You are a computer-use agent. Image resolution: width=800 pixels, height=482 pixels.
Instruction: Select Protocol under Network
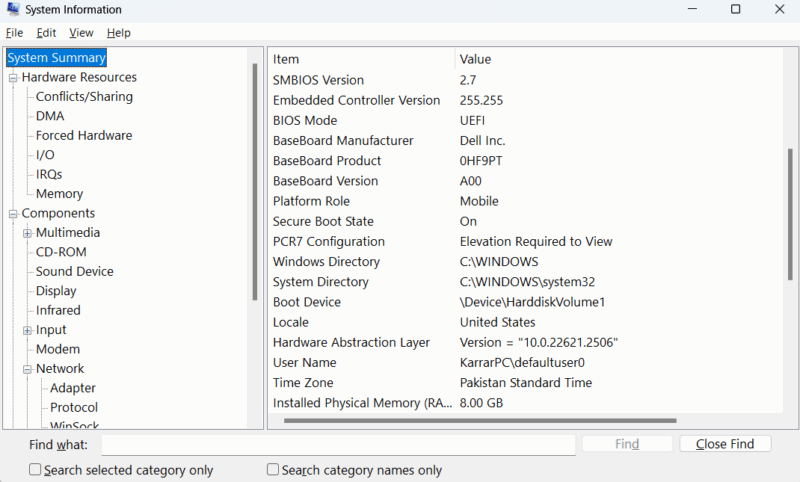[x=74, y=407]
